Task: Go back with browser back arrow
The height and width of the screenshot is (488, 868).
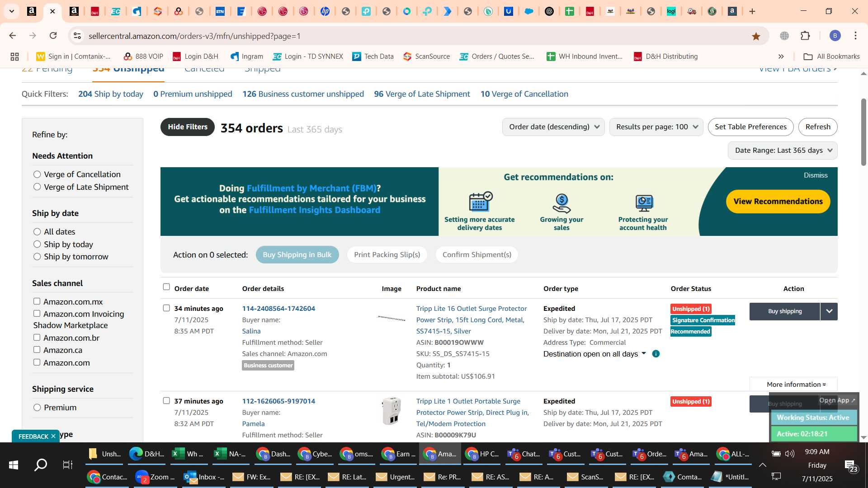Action: tap(13, 36)
